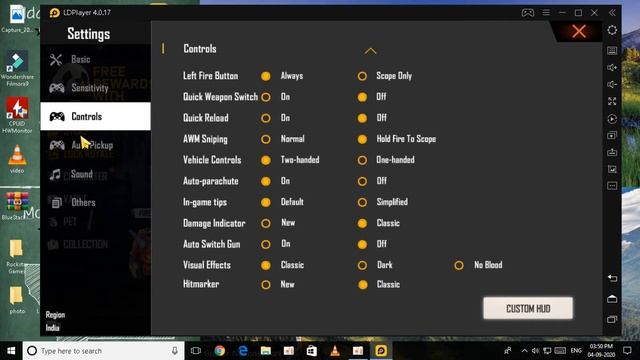Switch to the Sensitivity tab
The height and width of the screenshot is (360, 640).
96,88
